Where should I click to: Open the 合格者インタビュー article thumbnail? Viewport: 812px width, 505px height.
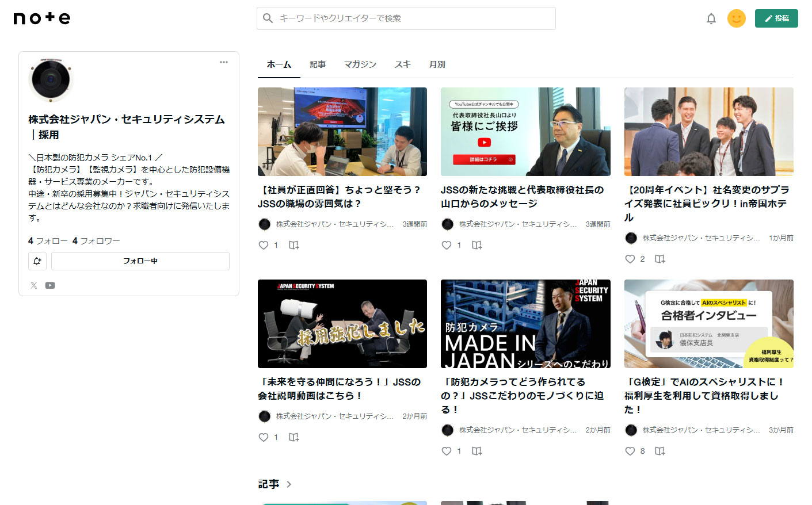click(709, 324)
